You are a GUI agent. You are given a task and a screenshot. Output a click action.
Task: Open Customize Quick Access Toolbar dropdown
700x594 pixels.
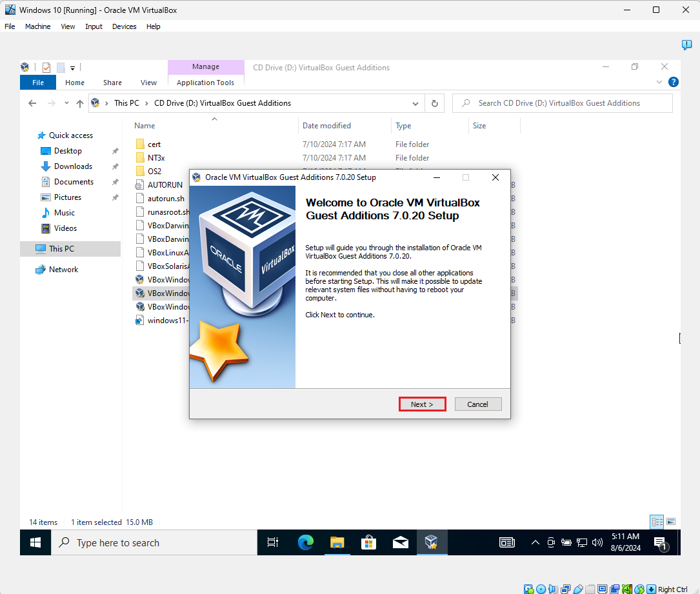click(72, 68)
